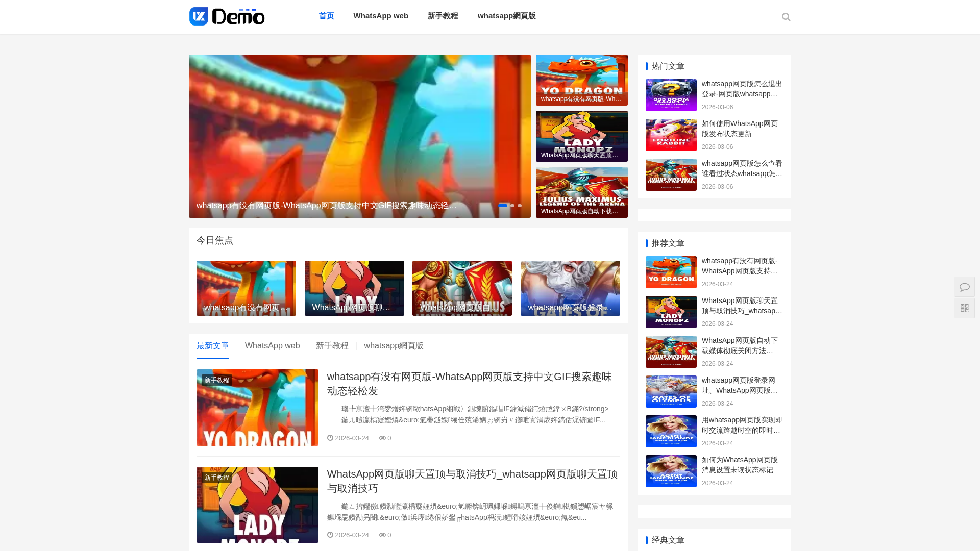The height and width of the screenshot is (551, 980).
Task: Click the Fortune Rabbit thumbnail in 热门文章
Action: (x=671, y=135)
